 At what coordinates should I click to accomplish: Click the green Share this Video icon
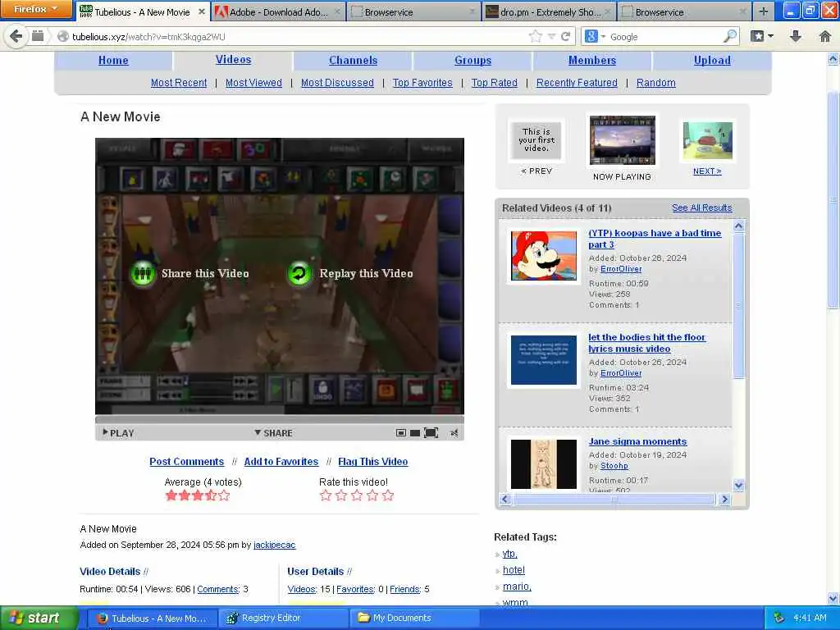coord(143,274)
